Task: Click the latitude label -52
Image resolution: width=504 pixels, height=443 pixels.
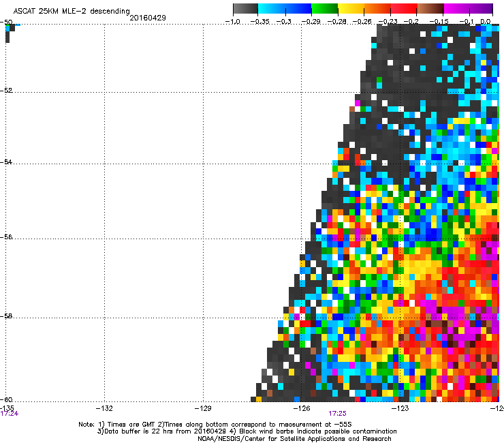Action: pyautogui.click(x=6, y=91)
